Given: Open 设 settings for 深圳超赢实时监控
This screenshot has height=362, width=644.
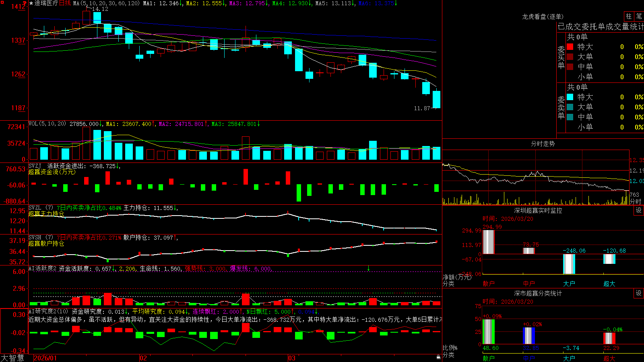Looking at the screenshot, I should point(639,210).
